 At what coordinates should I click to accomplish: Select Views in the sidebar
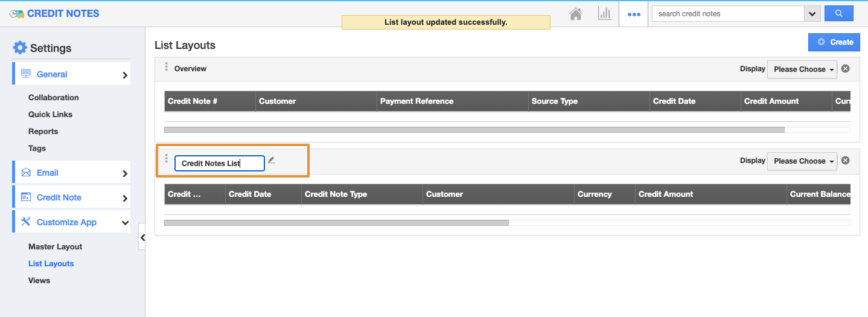coord(39,281)
